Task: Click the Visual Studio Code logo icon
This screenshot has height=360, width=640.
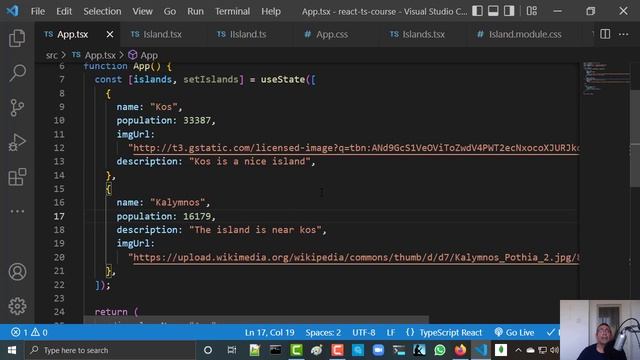Action: [x=12, y=11]
